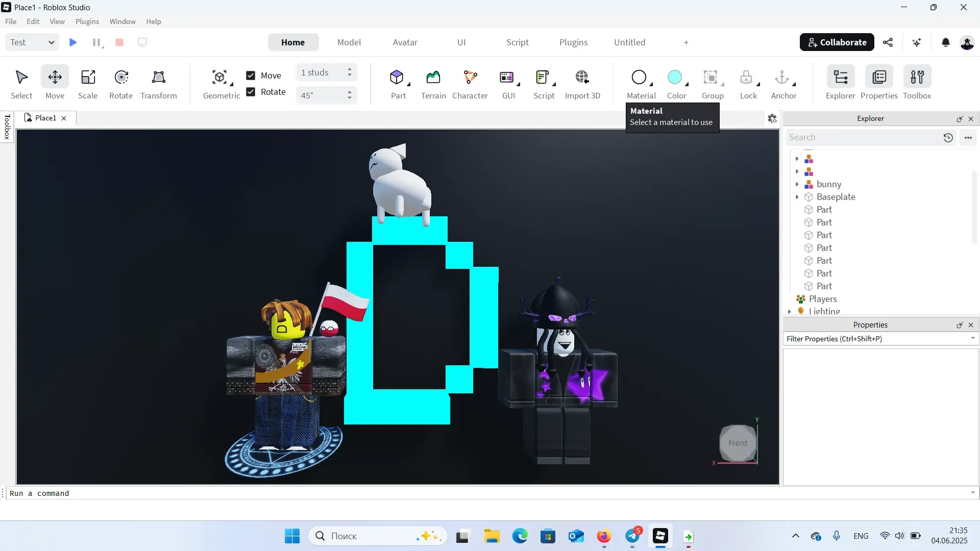980x551 pixels.
Task: Expand the Lighting service
Action: coord(790,311)
